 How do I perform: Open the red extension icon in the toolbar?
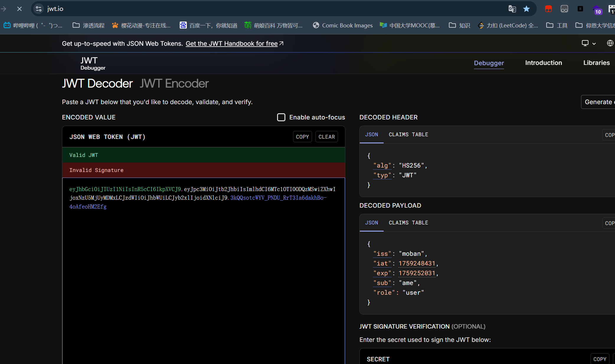[548, 9]
